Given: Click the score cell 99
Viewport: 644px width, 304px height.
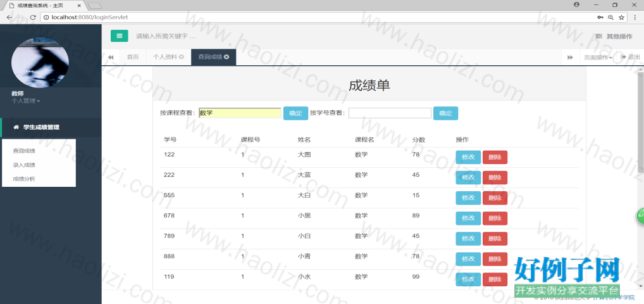Looking at the screenshot, I should [416, 277].
